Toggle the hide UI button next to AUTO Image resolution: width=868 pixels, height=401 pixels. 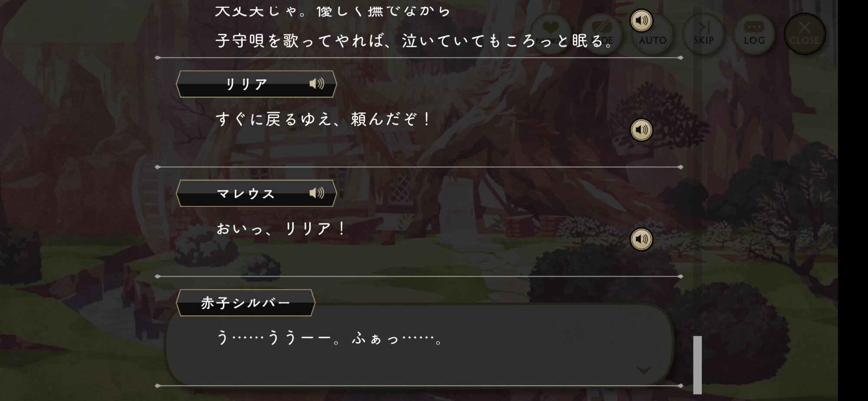point(602,34)
